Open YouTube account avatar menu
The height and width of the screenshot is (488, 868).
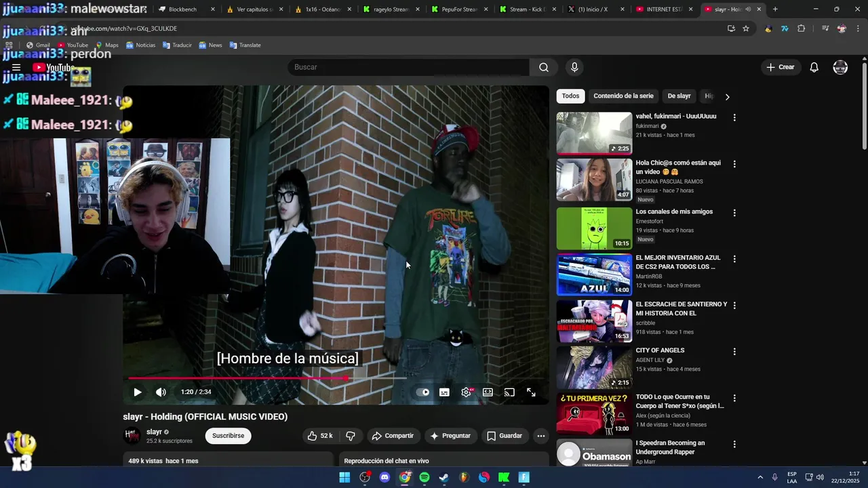click(x=840, y=67)
